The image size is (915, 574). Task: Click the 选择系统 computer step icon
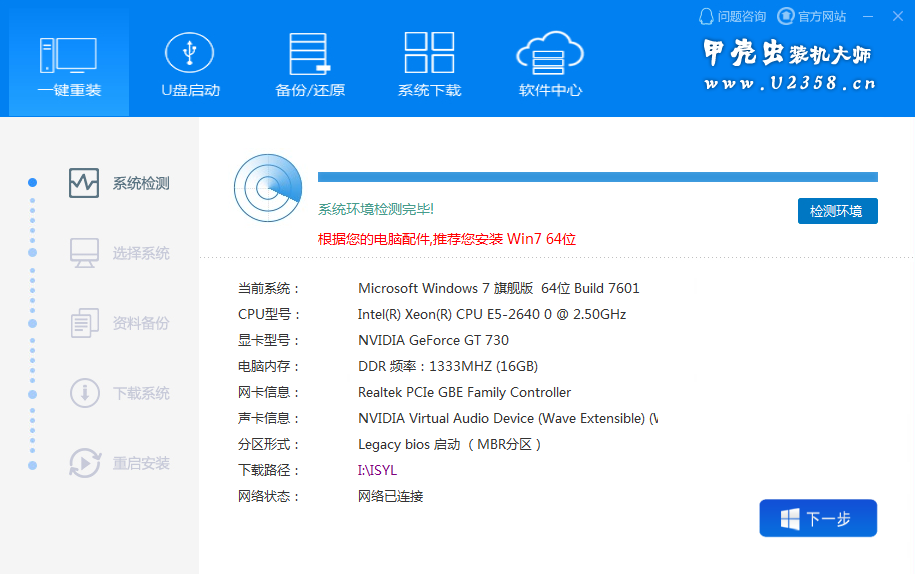pyautogui.click(x=84, y=253)
